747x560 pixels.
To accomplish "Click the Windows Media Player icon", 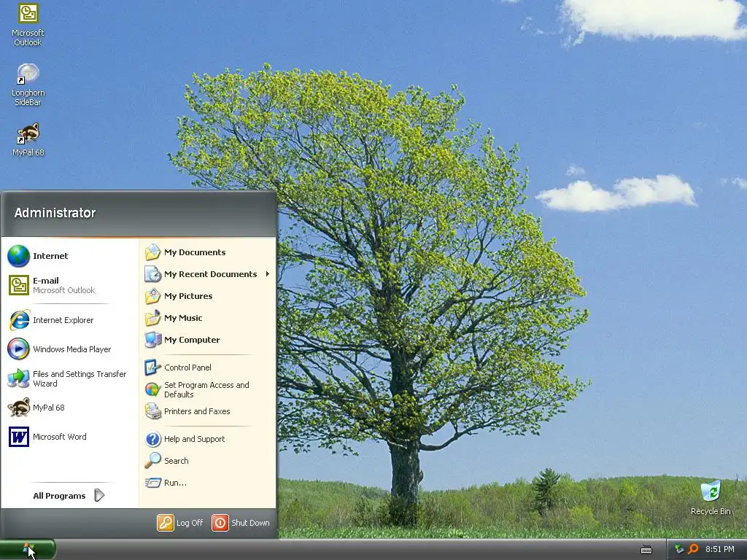I will point(18,349).
